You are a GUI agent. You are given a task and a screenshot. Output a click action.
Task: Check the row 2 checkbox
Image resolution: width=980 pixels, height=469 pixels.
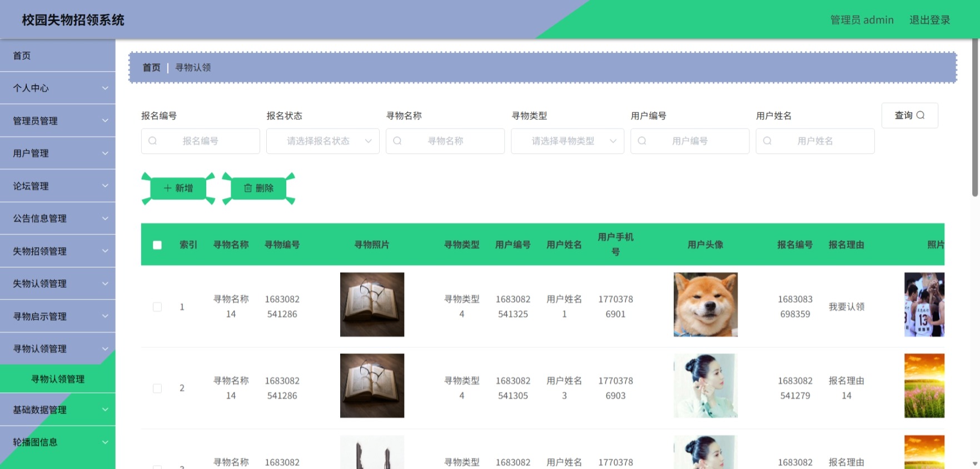click(157, 388)
